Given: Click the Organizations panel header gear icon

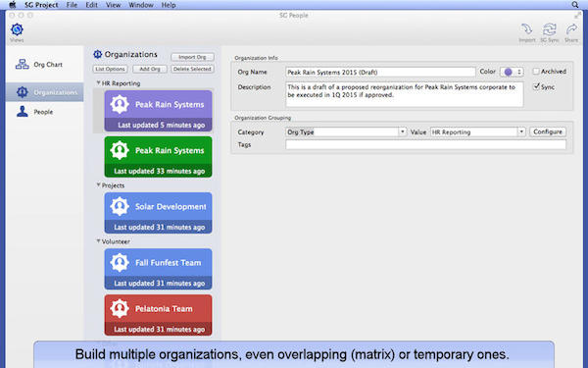Looking at the screenshot, I should (x=97, y=54).
